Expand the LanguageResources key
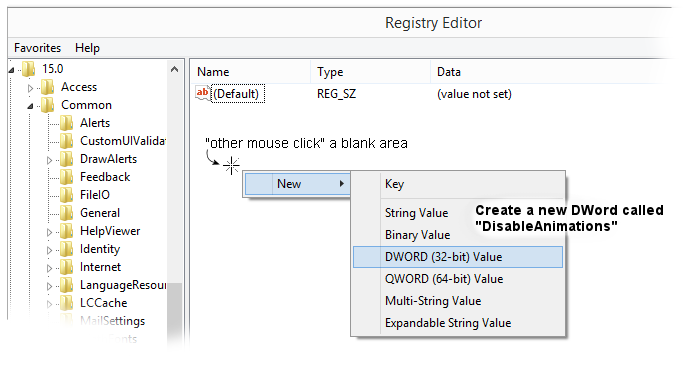The height and width of the screenshot is (368, 683). pyautogui.click(x=49, y=286)
